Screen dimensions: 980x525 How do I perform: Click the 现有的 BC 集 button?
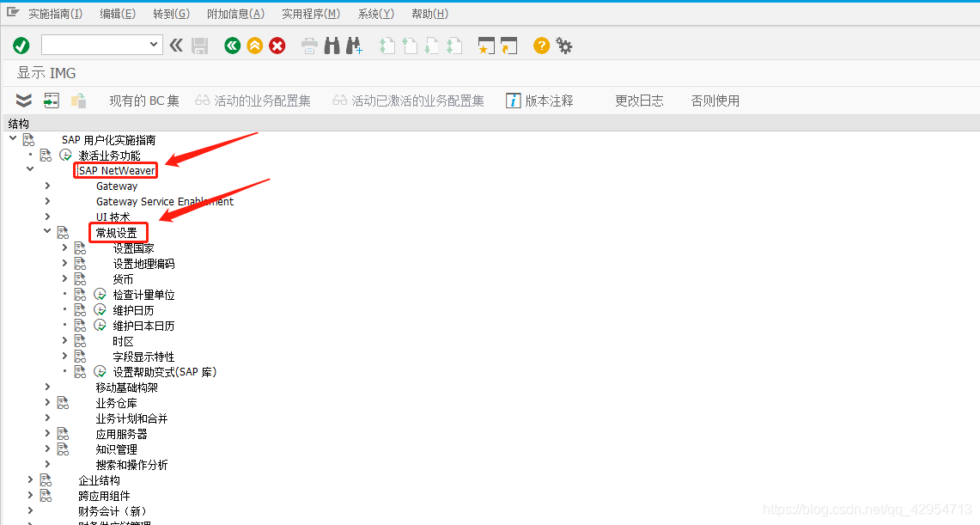(x=144, y=101)
